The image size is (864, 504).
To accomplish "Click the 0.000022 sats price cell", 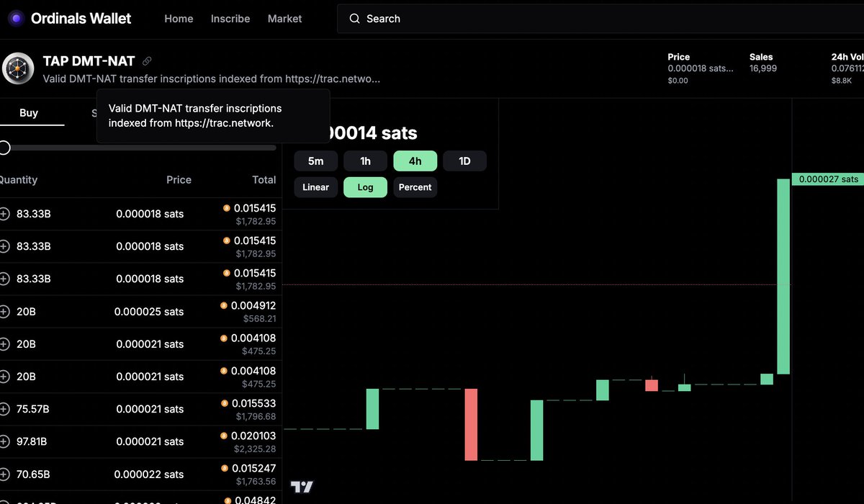I will pyautogui.click(x=148, y=474).
